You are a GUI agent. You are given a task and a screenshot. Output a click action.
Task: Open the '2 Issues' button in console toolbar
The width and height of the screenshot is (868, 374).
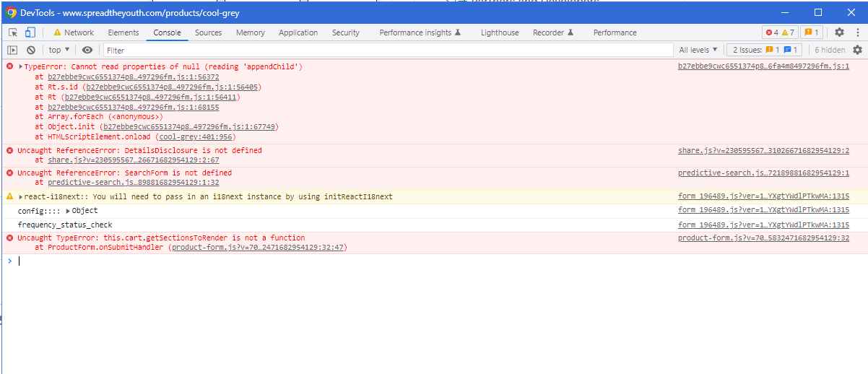765,50
